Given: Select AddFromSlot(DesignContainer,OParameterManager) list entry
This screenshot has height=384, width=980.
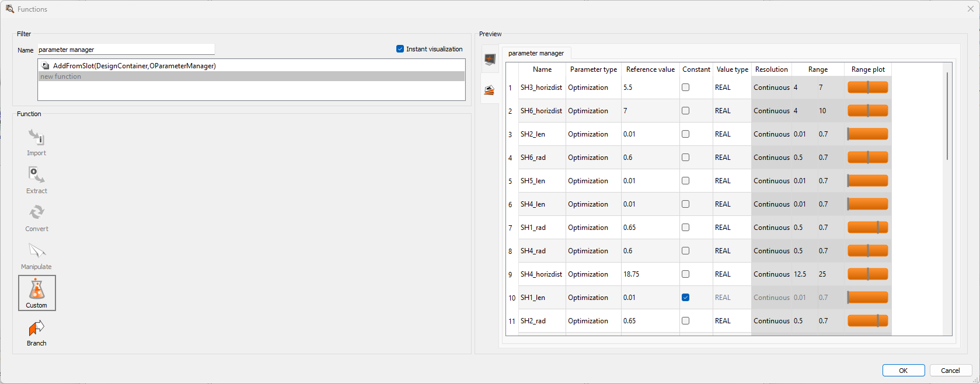Looking at the screenshot, I should tap(134, 66).
